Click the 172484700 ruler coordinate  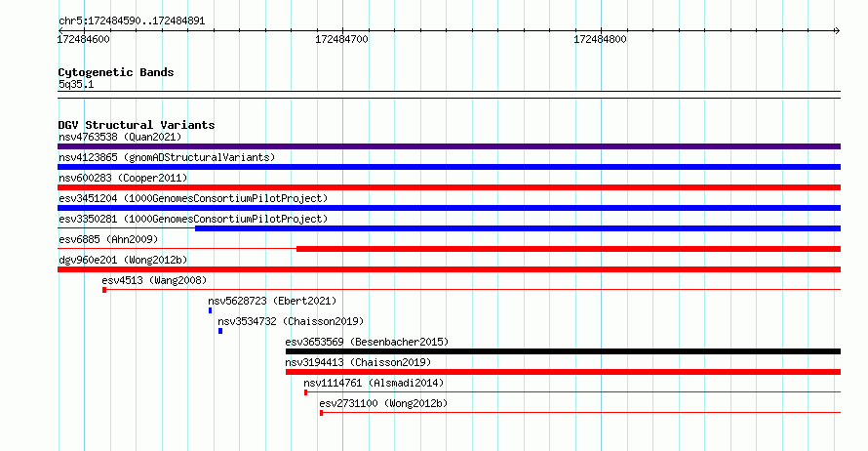point(341,39)
